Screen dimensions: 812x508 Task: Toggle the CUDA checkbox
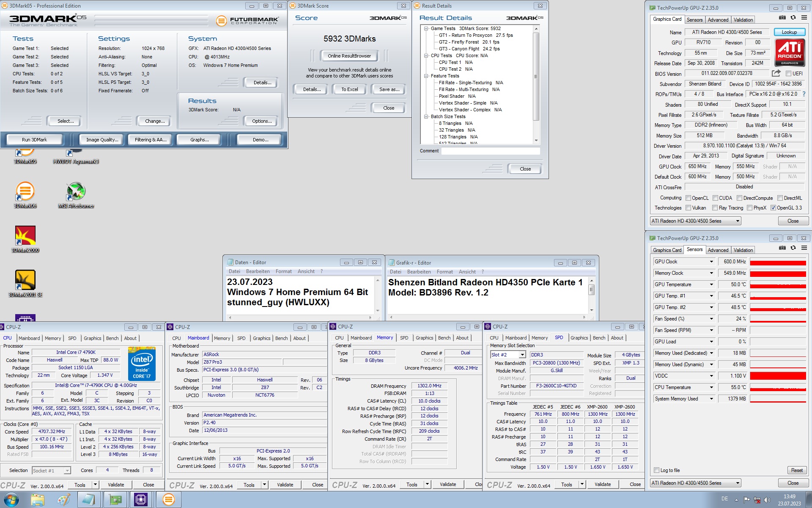coord(716,198)
